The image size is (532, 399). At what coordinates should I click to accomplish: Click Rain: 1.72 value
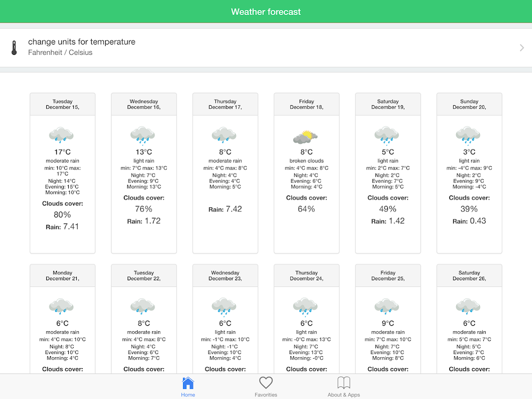pos(144,221)
